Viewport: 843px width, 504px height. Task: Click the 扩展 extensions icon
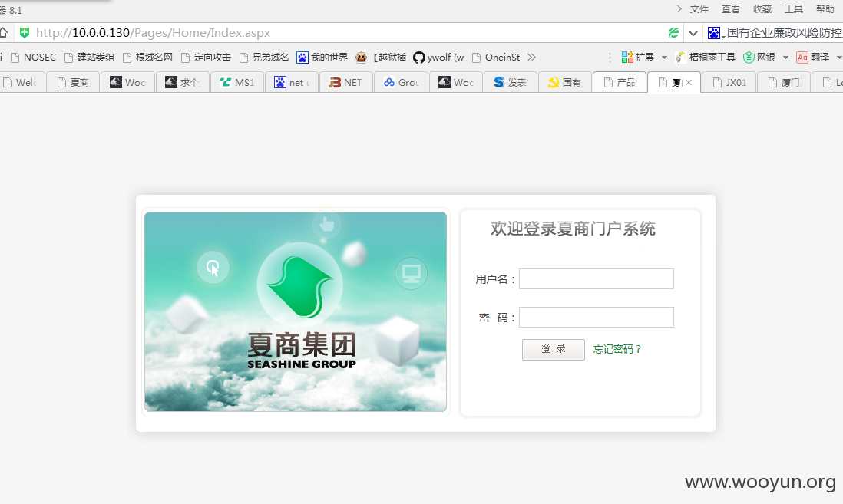pos(638,58)
